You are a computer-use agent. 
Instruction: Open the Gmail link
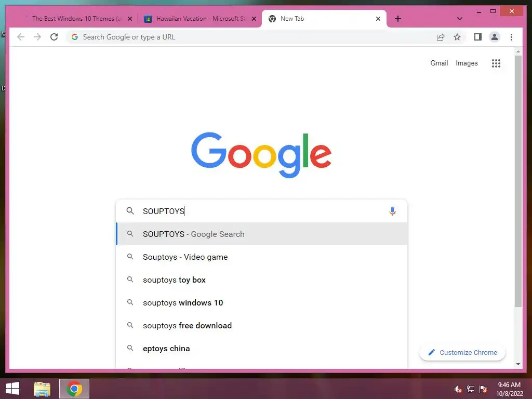click(x=439, y=63)
